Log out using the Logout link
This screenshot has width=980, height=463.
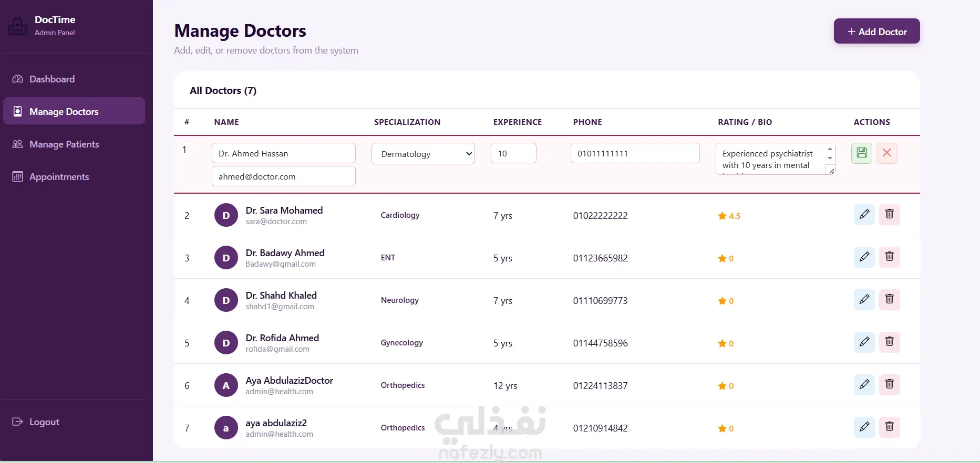click(44, 422)
